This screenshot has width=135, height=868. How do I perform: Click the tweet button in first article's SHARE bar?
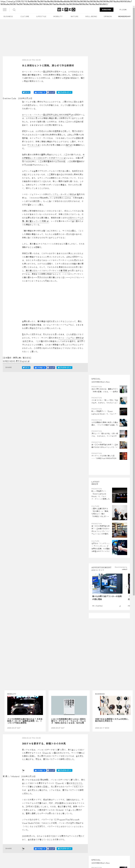coord(26,368)
